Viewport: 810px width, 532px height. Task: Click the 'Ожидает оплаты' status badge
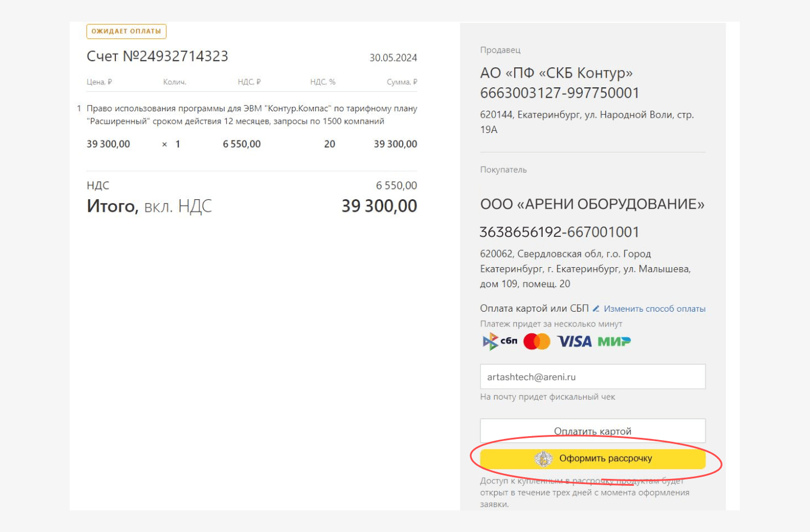click(126, 31)
